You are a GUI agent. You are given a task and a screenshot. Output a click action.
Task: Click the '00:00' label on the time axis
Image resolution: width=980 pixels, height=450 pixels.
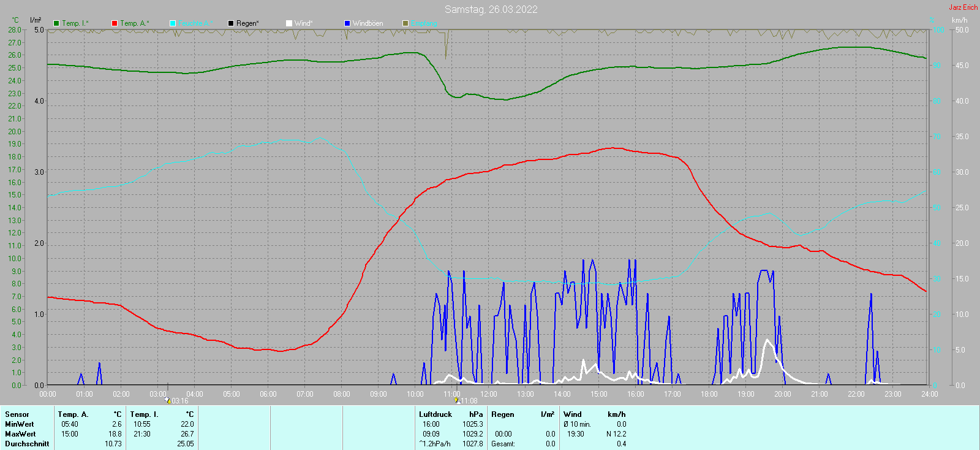click(48, 394)
